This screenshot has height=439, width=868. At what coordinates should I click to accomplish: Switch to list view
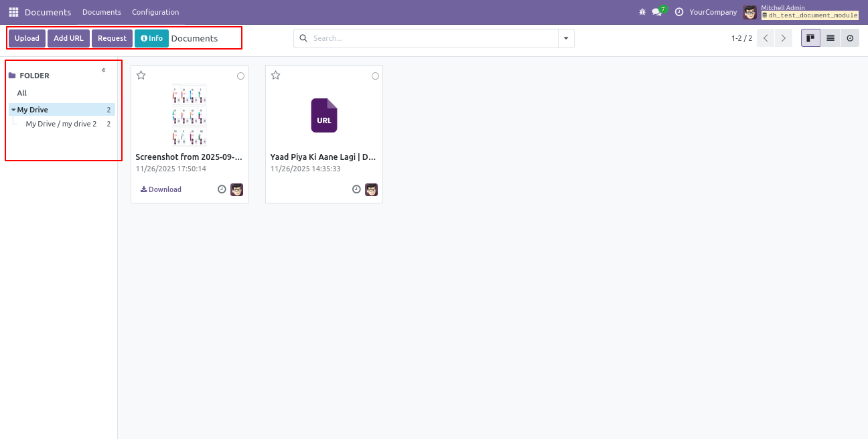(x=830, y=38)
